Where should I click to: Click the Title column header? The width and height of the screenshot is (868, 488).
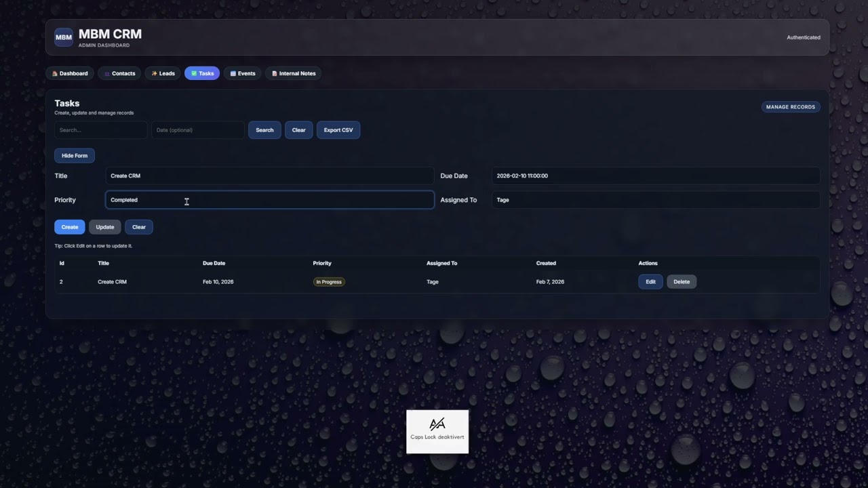[x=103, y=263]
